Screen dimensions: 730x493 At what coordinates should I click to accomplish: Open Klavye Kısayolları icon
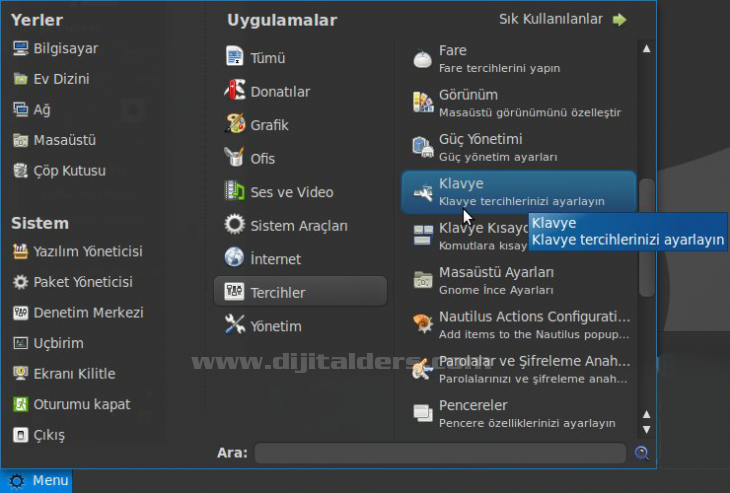coord(423,235)
